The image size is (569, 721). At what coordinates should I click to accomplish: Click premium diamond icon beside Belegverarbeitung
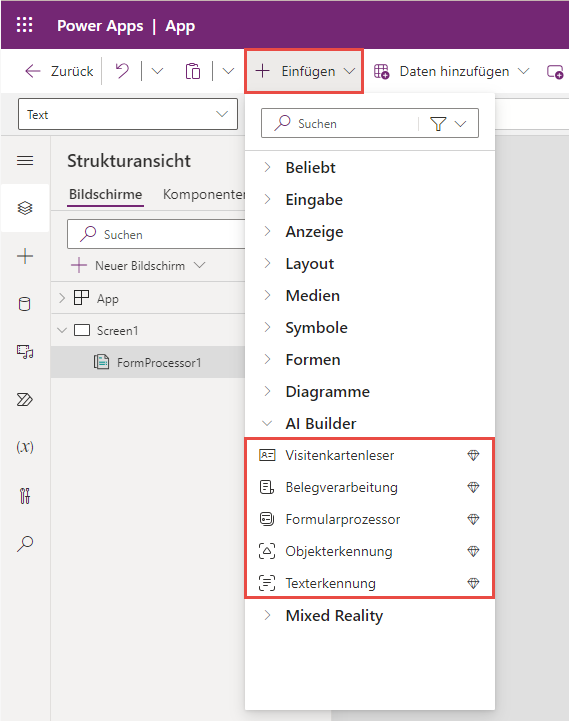473,487
